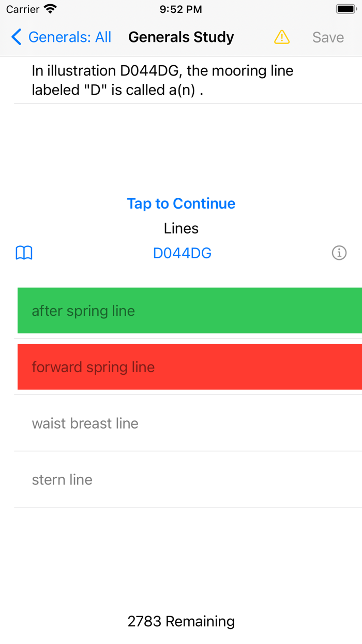The width and height of the screenshot is (362, 644).
Task: Open the book reference icon
Action: click(24, 253)
